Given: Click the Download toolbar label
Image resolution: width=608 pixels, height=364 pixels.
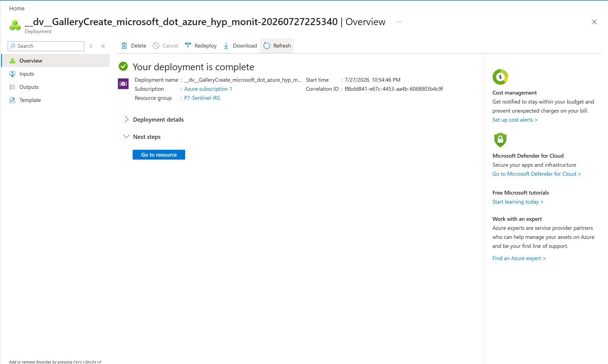Looking at the screenshot, I should 245,46.
